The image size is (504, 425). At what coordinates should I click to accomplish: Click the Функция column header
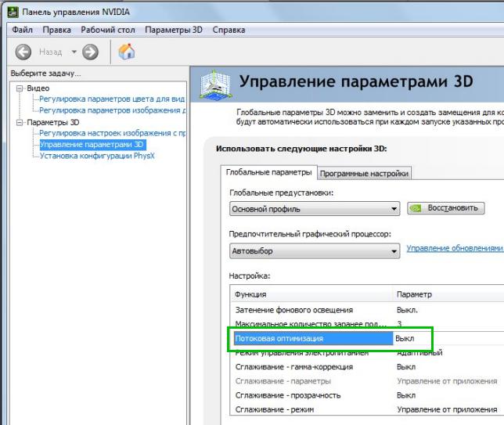(x=311, y=294)
